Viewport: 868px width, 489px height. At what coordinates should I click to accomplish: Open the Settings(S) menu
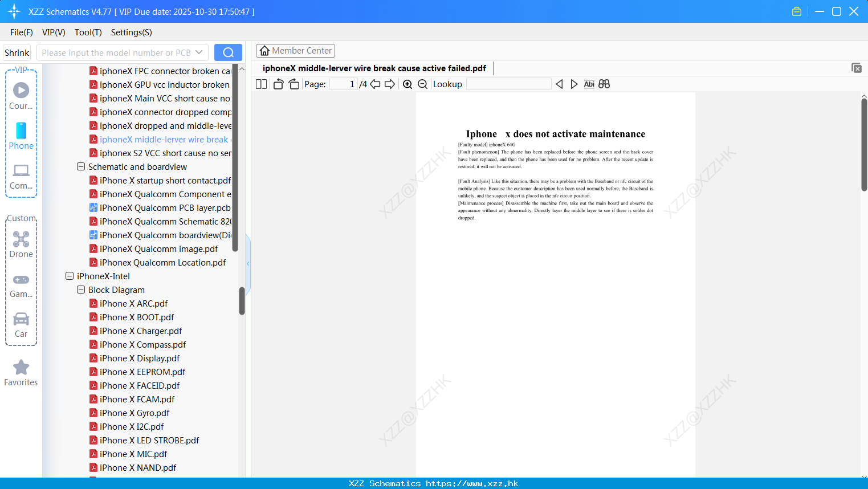tap(132, 32)
